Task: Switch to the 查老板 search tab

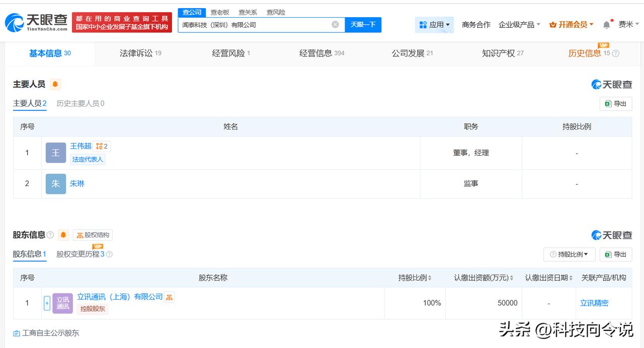Action: tap(220, 12)
